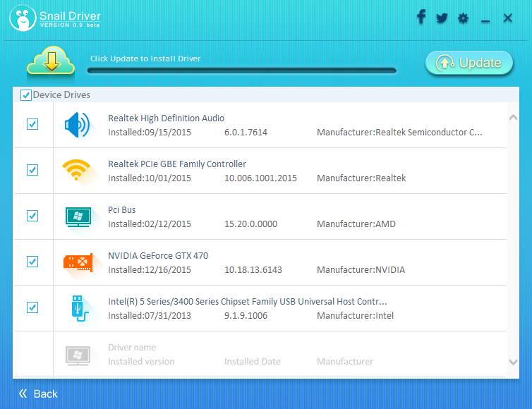Image resolution: width=532 pixels, height=409 pixels.
Task: Click the Realtek audio speaker icon
Action: pos(77,125)
